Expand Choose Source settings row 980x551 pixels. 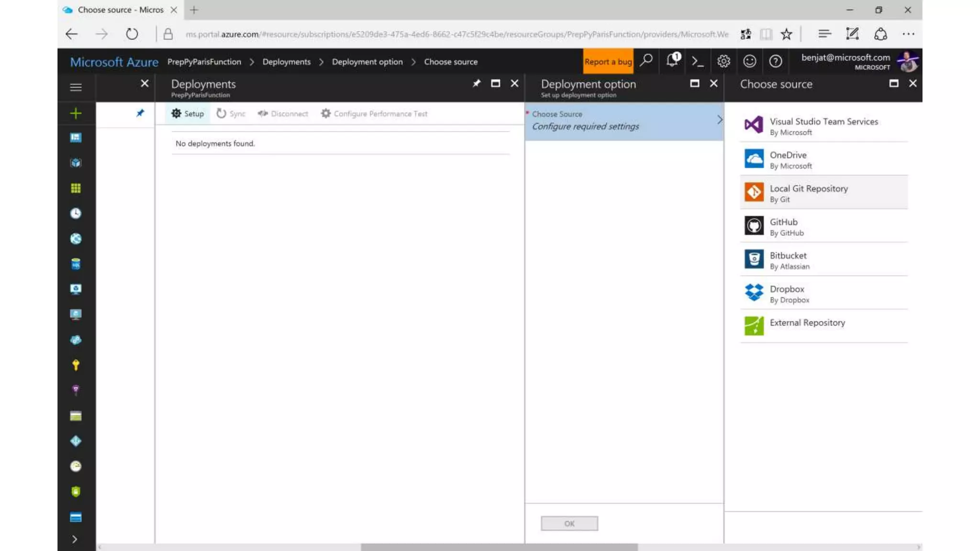point(624,121)
